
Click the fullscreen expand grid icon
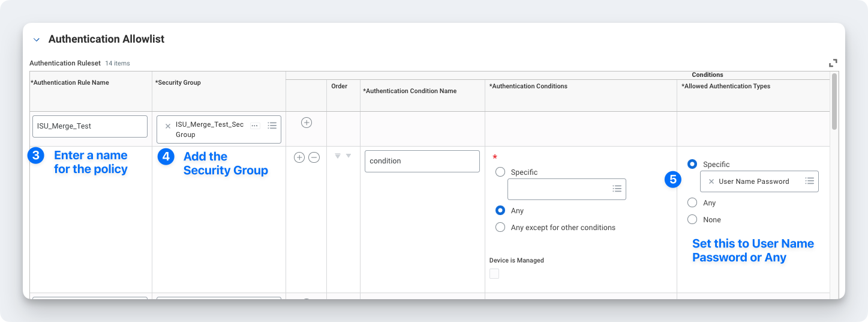833,63
